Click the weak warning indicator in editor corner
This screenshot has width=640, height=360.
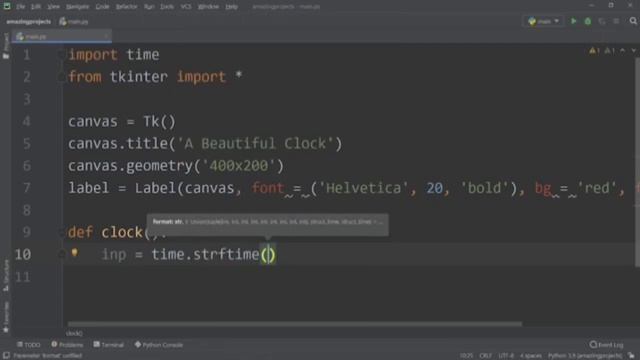click(609, 51)
